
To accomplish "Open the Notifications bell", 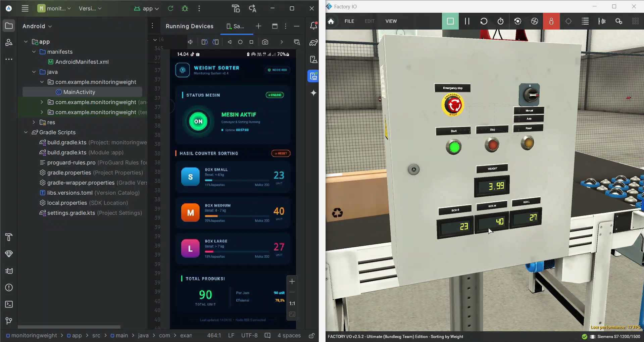I will (x=313, y=26).
